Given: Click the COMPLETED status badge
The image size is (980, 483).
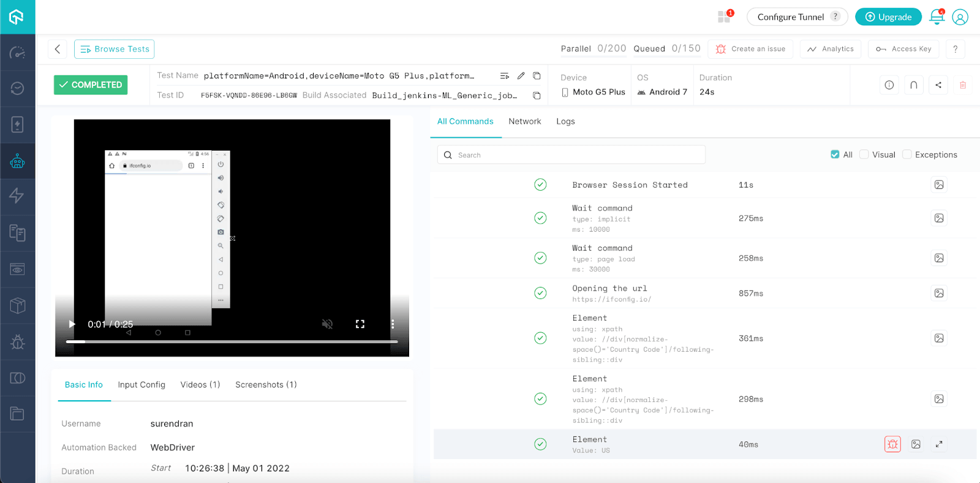Looking at the screenshot, I should [x=91, y=85].
